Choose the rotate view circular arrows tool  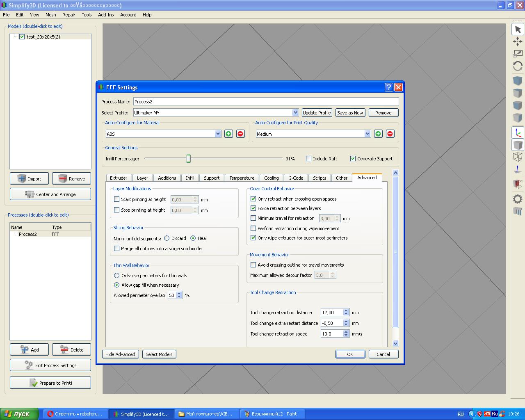tap(518, 66)
